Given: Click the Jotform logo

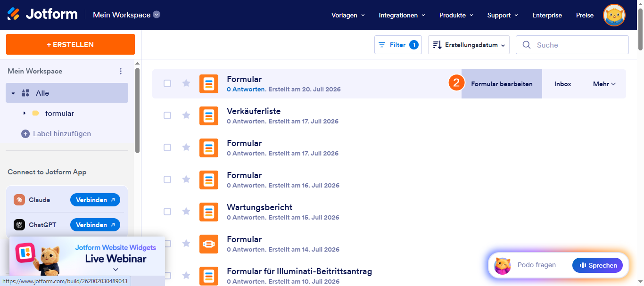Looking at the screenshot, I should 42,14.
